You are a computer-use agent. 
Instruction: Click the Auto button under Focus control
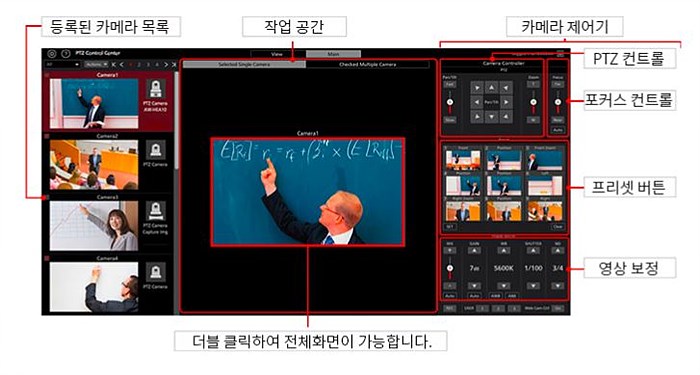tap(558, 130)
